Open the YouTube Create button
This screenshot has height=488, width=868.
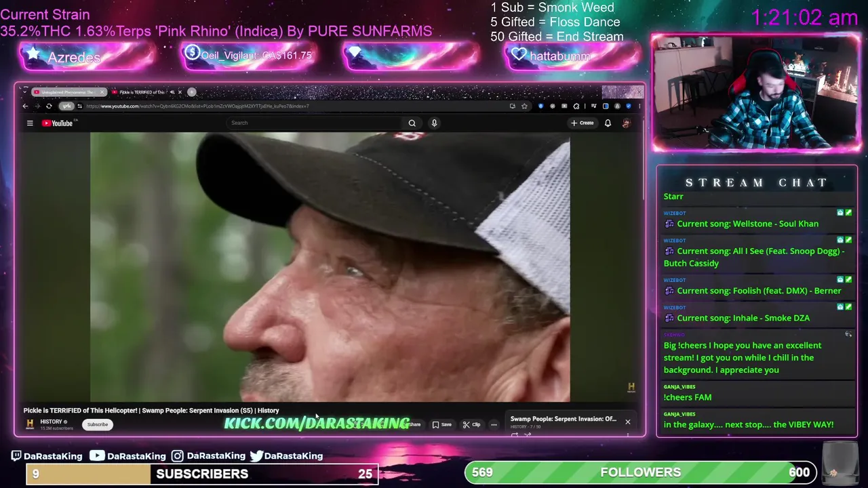(x=583, y=123)
